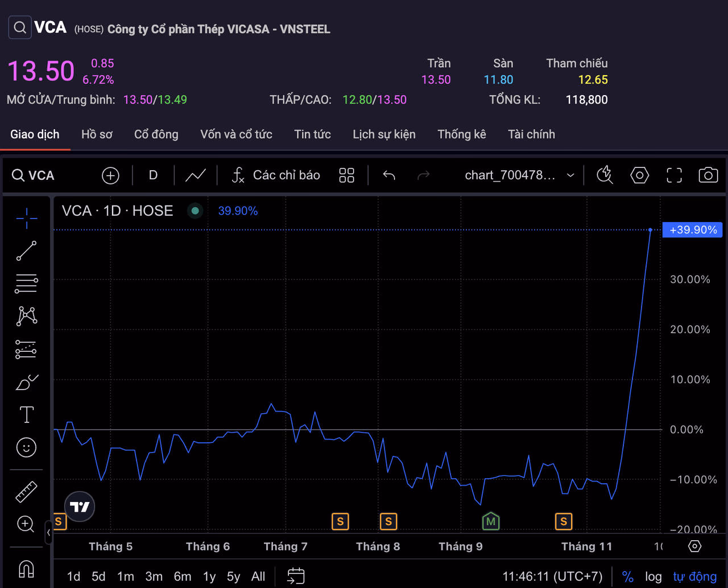Open the D interval selector

153,175
